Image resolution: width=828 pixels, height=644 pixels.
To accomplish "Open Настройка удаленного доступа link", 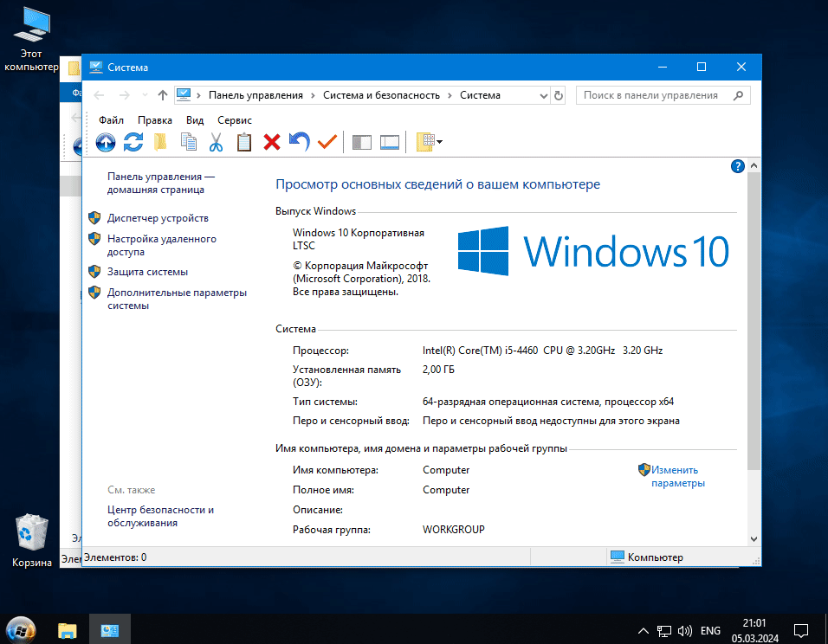I will pos(162,246).
